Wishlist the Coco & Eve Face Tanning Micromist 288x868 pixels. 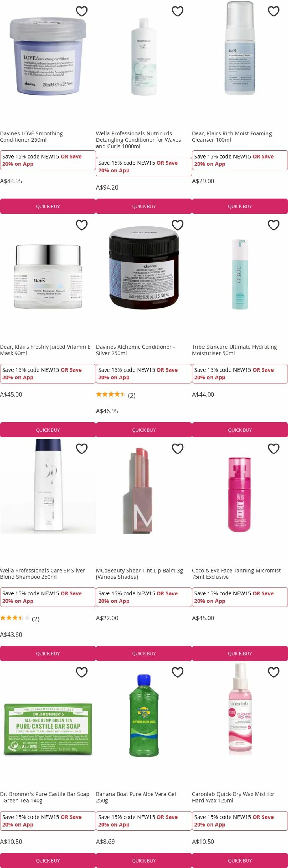coord(274,449)
